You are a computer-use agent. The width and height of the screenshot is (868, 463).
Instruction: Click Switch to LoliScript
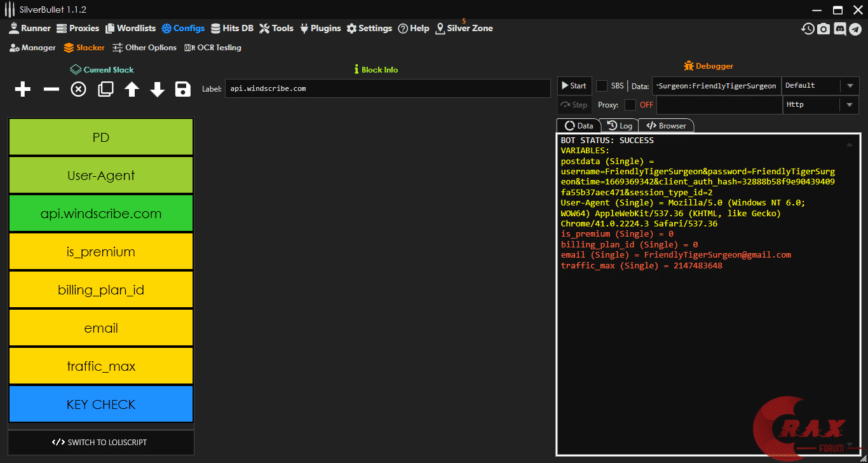(101, 443)
